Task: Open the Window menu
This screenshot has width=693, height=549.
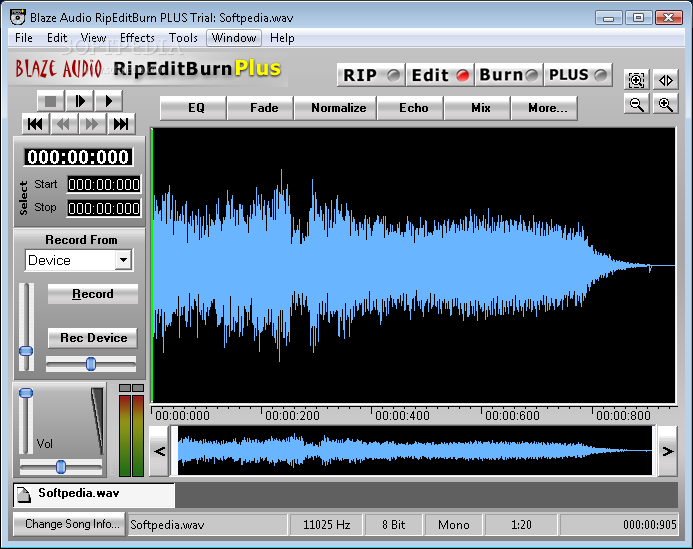Action: (x=234, y=38)
